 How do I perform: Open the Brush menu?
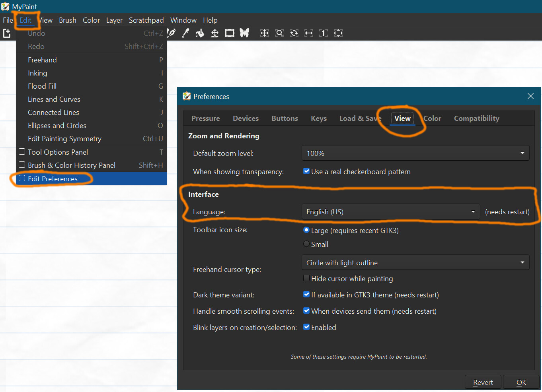[68, 20]
